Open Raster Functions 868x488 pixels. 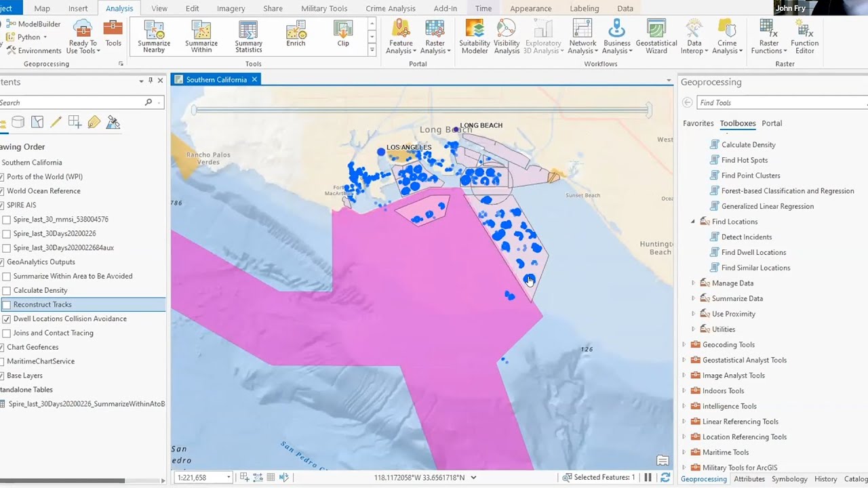[769, 37]
